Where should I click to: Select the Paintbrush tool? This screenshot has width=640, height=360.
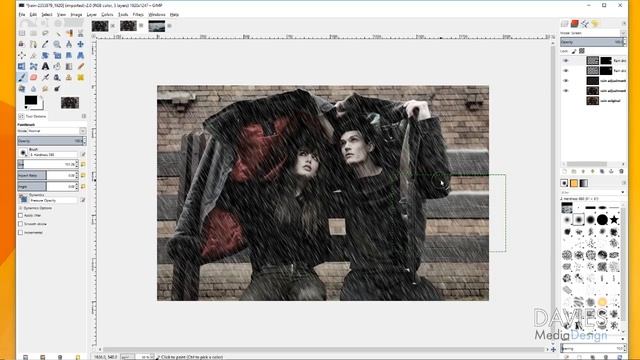click(22, 77)
